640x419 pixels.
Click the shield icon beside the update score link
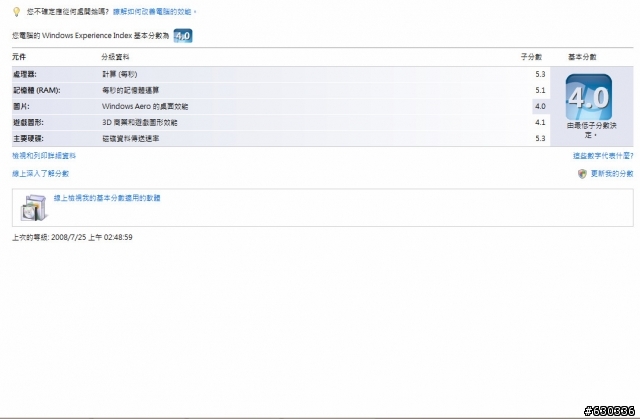(582, 174)
